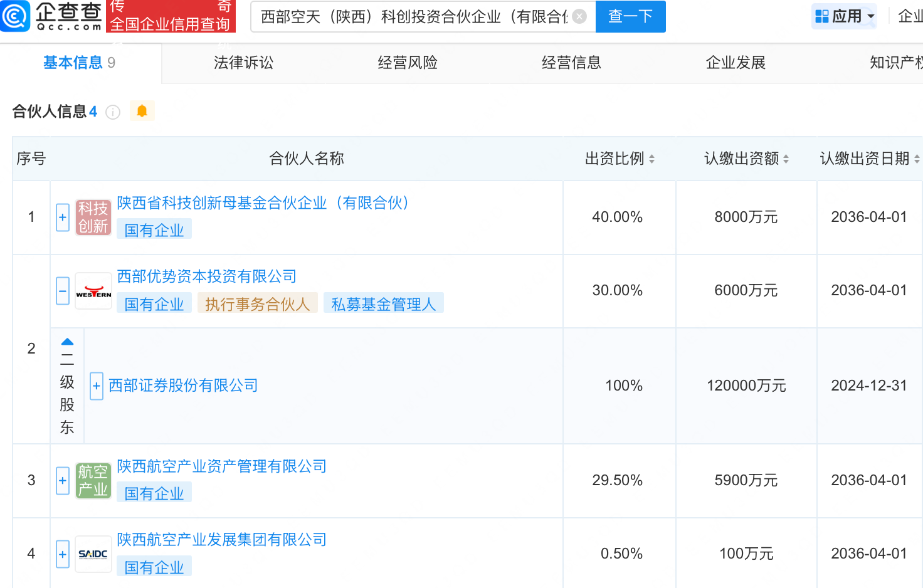Viewport: 923px width, 588px height.
Task: Click the 科技创新 company logo
Action: point(93,217)
